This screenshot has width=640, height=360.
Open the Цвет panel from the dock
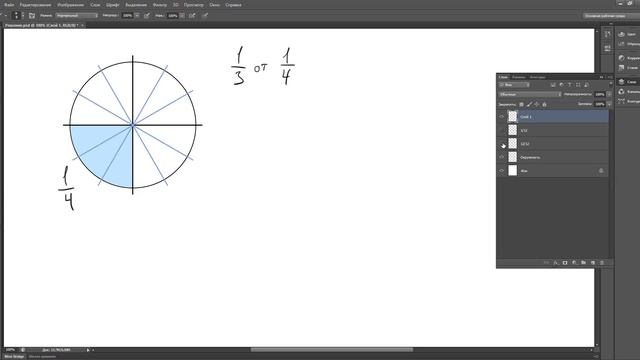pos(628,34)
